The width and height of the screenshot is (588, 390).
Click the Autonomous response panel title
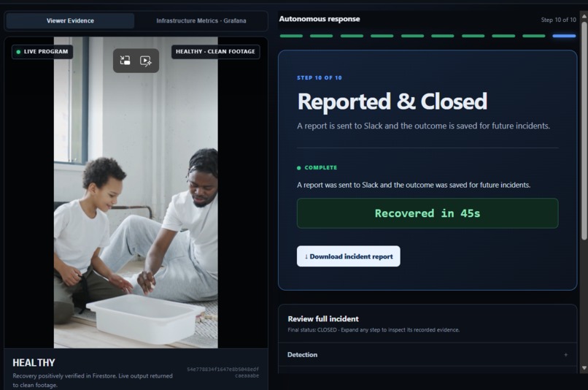(320, 19)
